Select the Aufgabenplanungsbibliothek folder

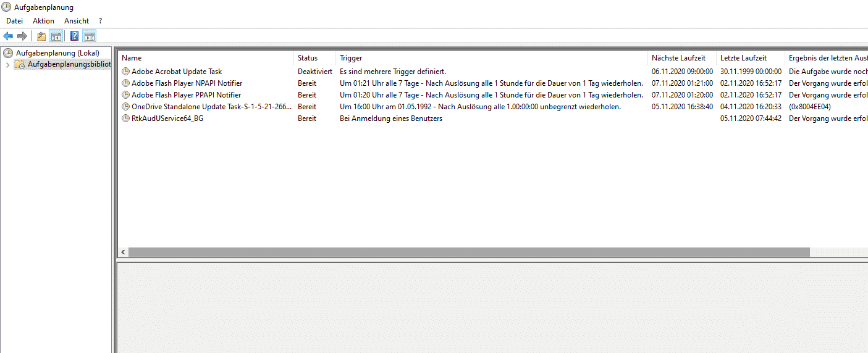pos(68,64)
